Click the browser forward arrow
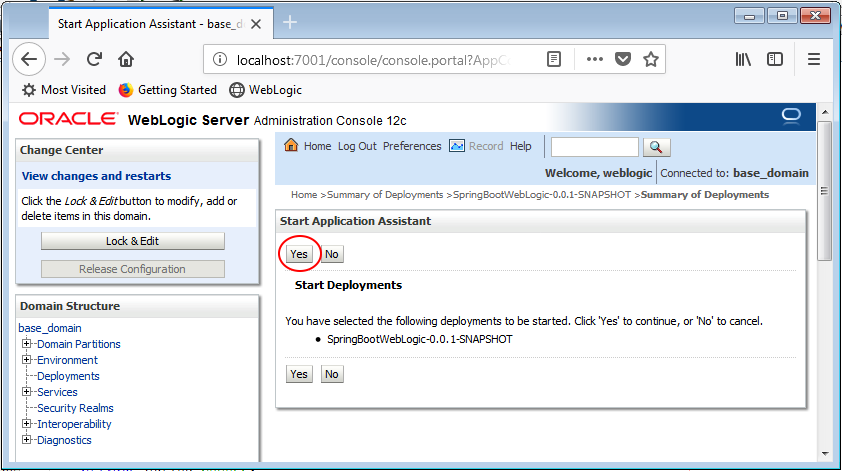 [62, 59]
